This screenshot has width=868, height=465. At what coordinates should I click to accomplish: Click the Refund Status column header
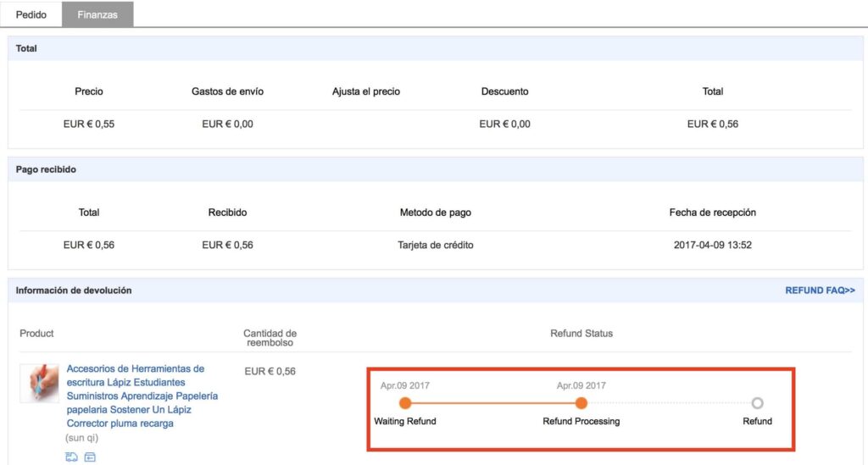pos(581,334)
